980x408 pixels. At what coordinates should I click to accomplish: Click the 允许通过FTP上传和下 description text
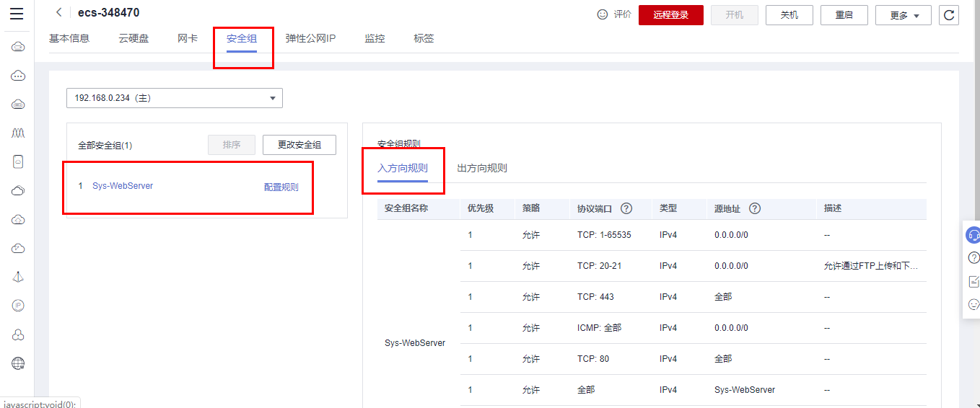pyautogui.click(x=871, y=266)
